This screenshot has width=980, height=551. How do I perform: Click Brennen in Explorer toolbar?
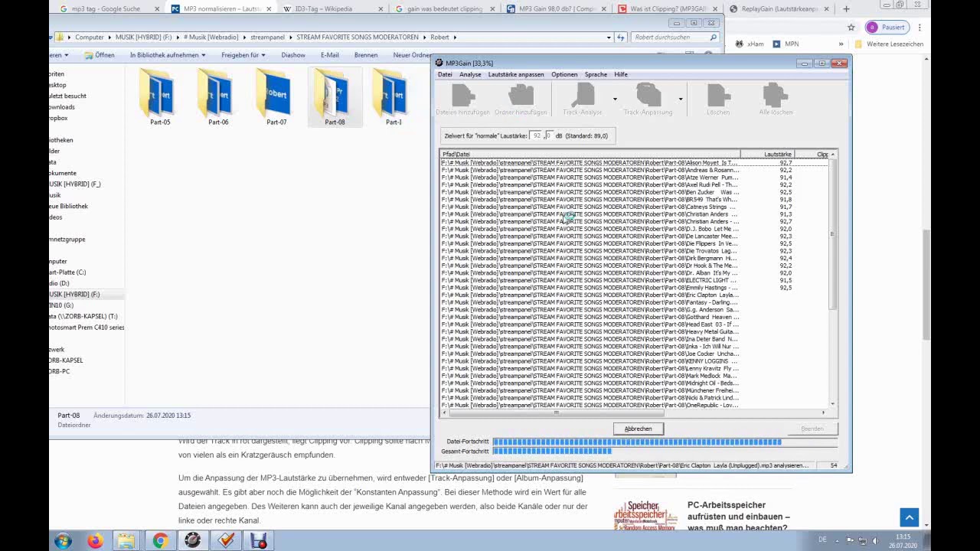[x=366, y=55]
